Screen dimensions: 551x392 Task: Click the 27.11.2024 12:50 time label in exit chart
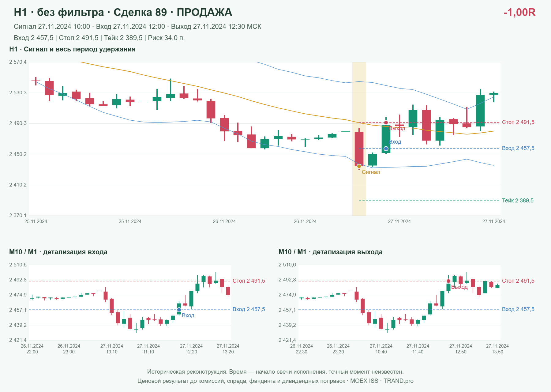461,349
